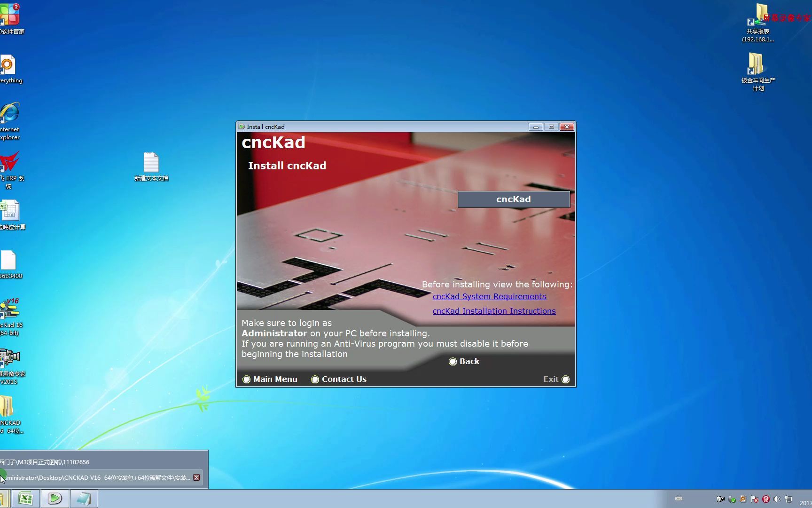Select the Exit radio option
The width and height of the screenshot is (812, 508).
(x=565, y=379)
